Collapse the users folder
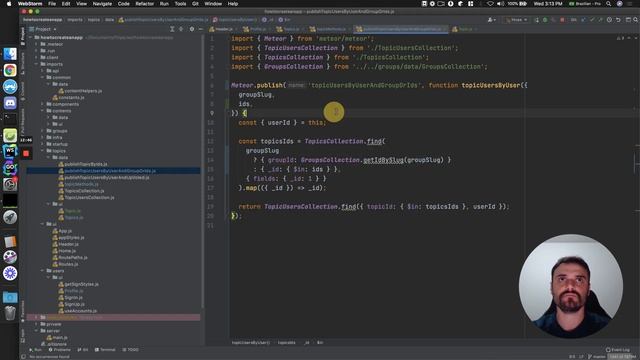 coord(42,271)
